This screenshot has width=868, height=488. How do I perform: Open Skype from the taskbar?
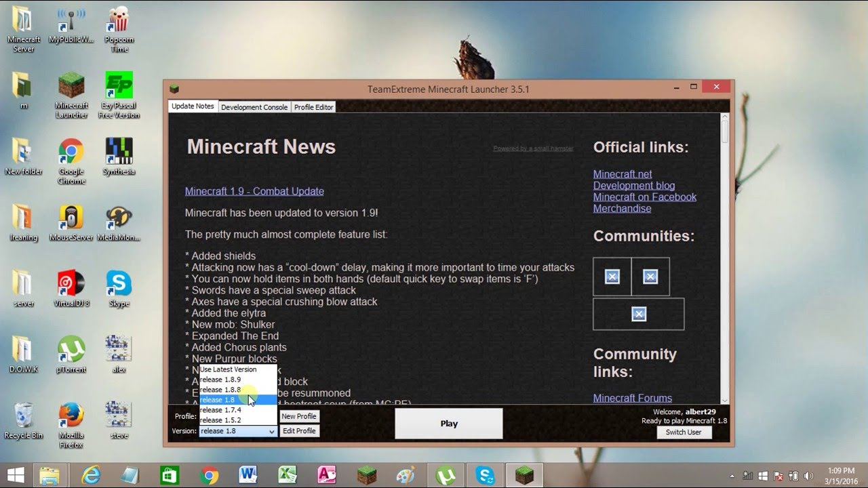click(x=485, y=475)
